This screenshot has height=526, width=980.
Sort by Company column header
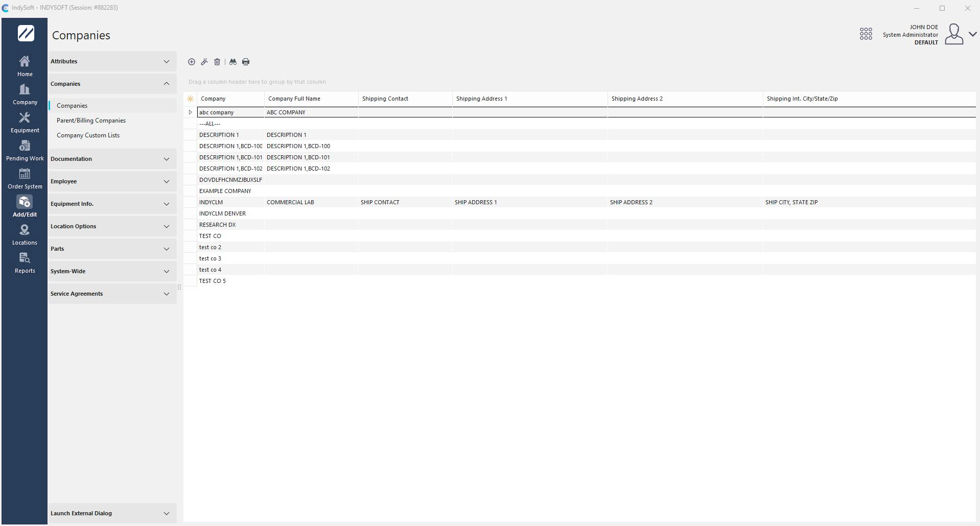point(231,99)
